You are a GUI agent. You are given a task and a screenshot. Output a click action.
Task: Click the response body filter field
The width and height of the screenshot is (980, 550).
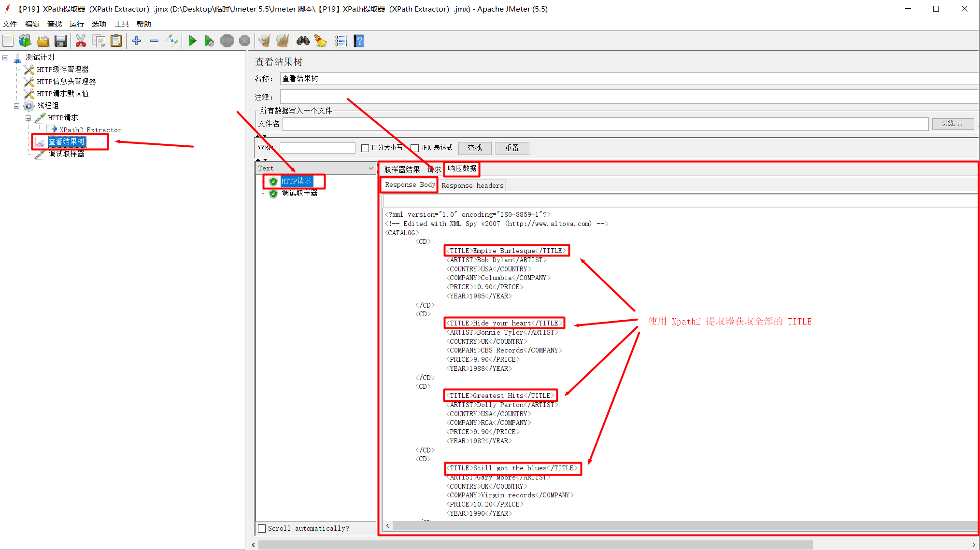click(x=680, y=201)
